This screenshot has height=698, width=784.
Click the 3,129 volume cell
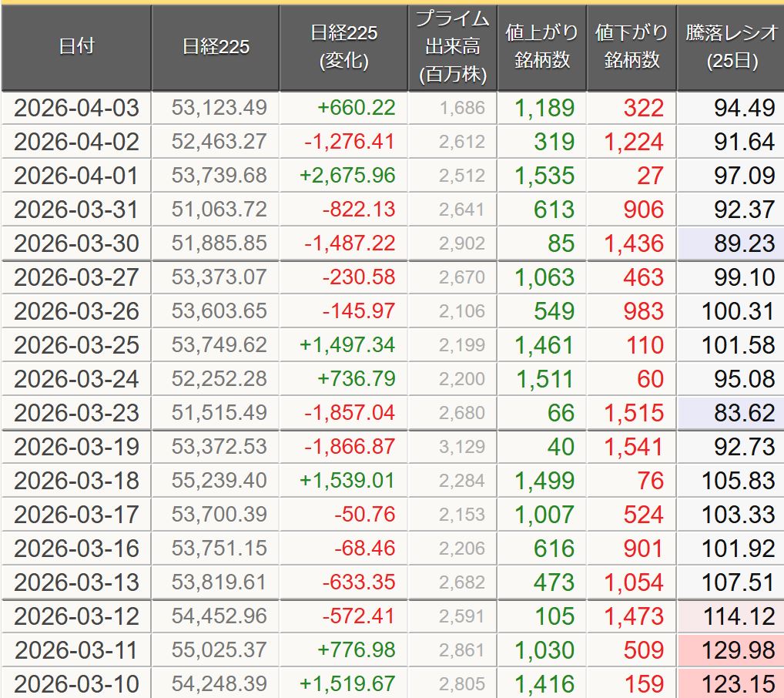coord(462,447)
